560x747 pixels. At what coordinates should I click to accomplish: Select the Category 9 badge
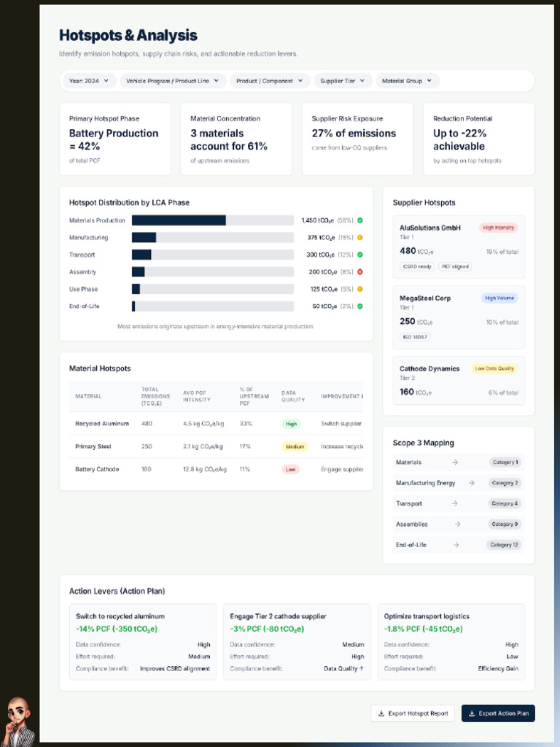coord(505,524)
